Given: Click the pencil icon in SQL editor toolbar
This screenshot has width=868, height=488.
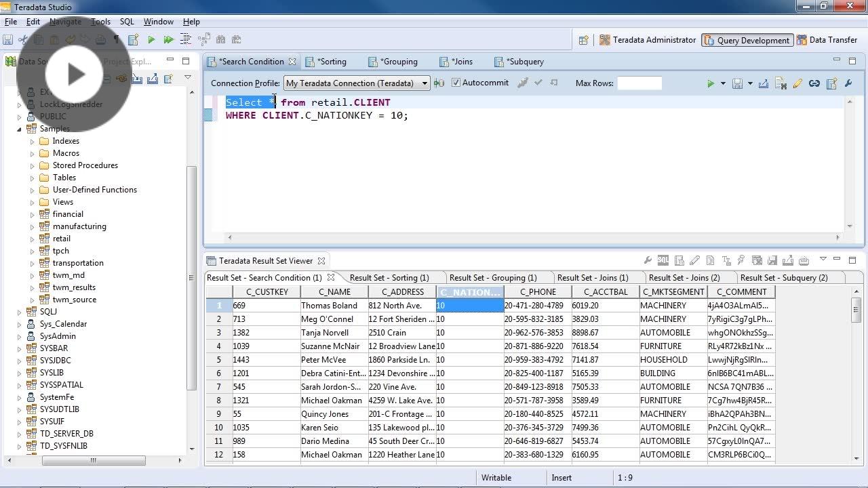Looking at the screenshot, I should click(x=797, y=83).
